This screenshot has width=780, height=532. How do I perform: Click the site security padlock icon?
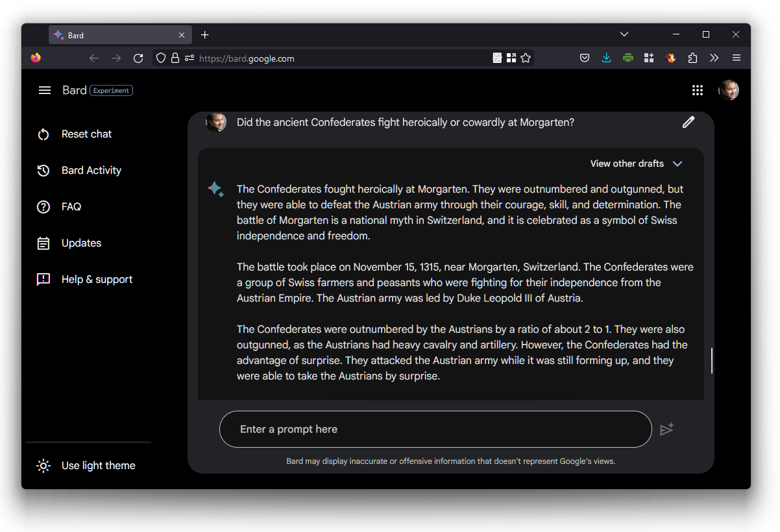click(x=175, y=58)
